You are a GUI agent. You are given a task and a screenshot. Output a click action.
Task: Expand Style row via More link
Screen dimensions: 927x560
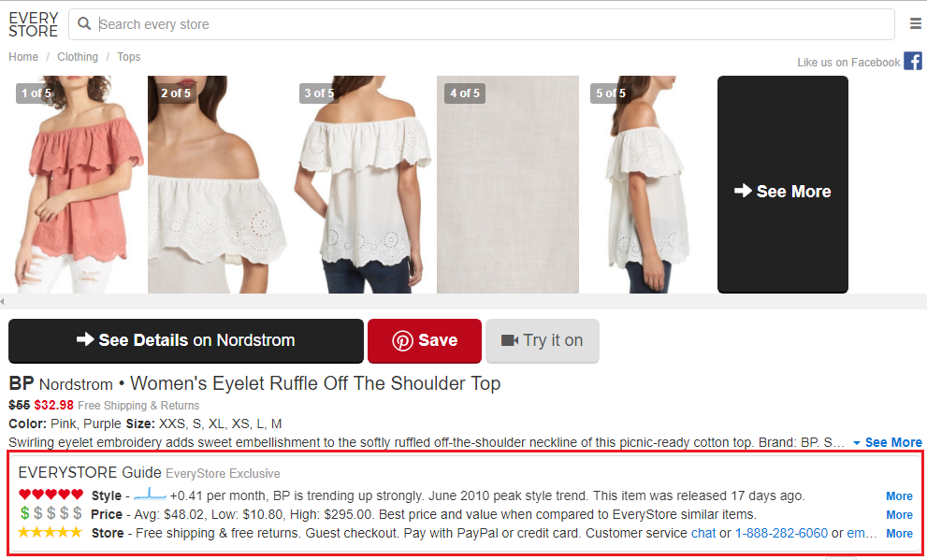click(899, 496)
